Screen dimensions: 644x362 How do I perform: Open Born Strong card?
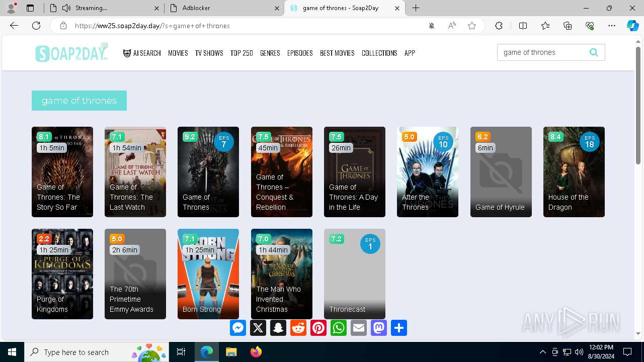tap(208, 274)
